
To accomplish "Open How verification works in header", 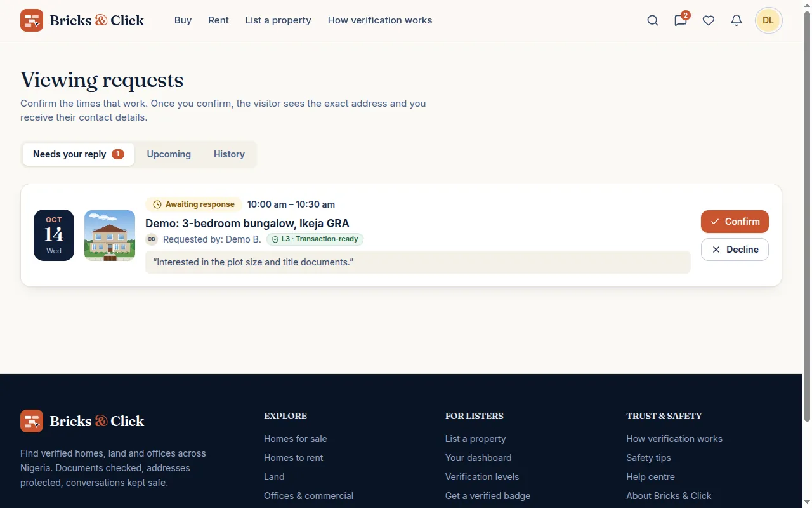I will (380, 20).
